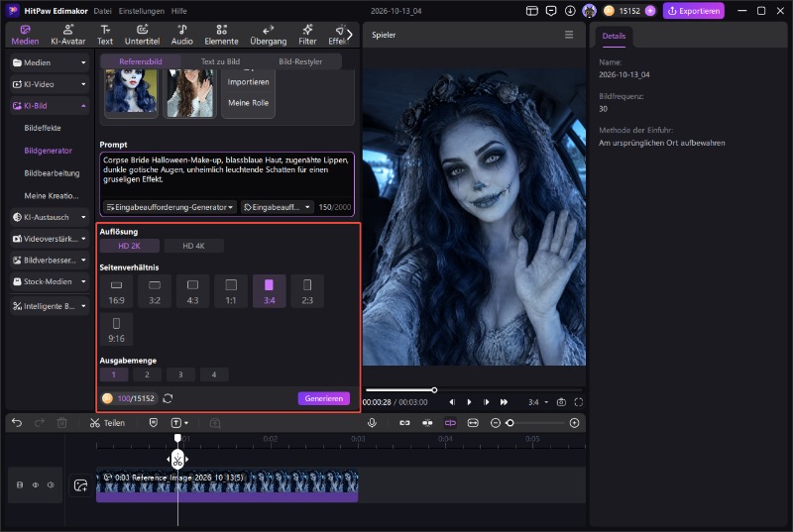
Task: Click the redo arrow in timeline toolbar
Action: pos(40,423)
